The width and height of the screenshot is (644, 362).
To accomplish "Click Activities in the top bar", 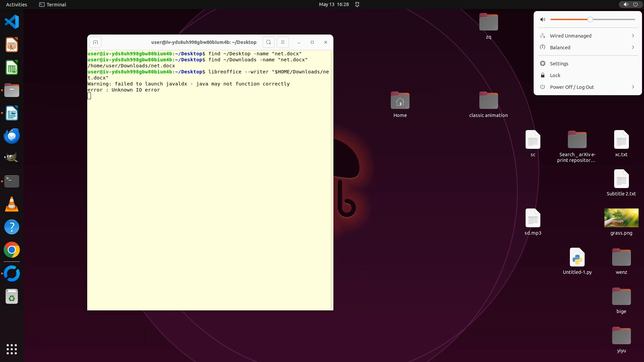I will coord(16,4).
